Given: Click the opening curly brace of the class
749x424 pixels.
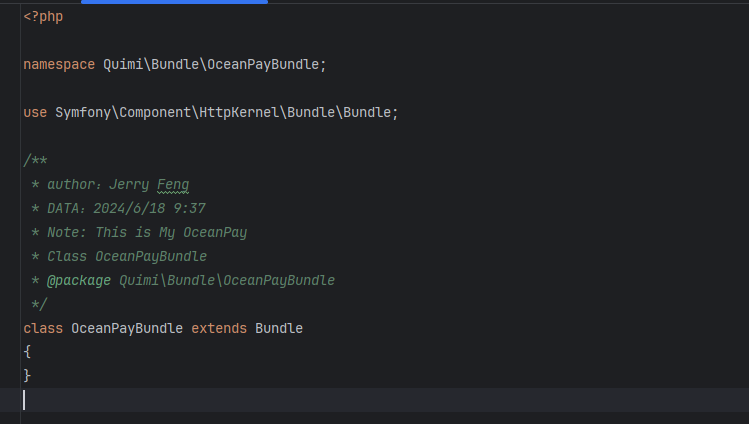Looking at the screenshot, I should coord(27,352).
